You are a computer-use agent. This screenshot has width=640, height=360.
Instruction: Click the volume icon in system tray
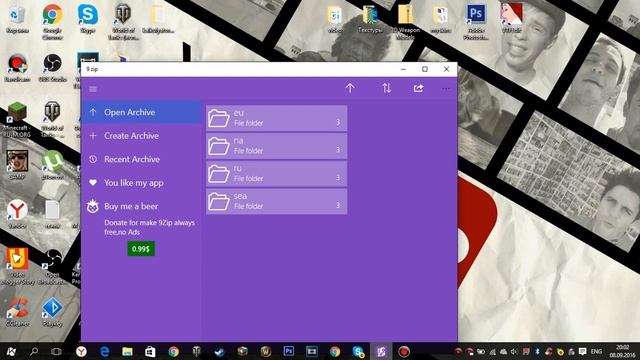click(x=514, y=352)
